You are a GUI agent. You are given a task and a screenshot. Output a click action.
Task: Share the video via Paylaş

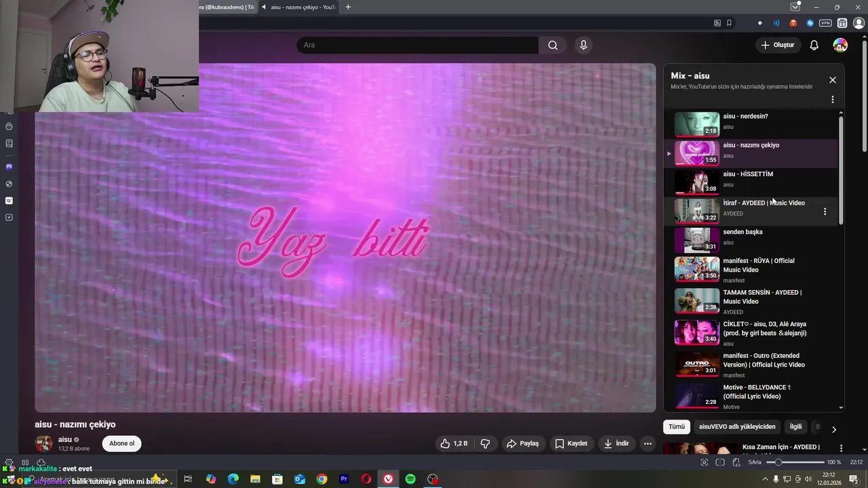pos(522,443)
